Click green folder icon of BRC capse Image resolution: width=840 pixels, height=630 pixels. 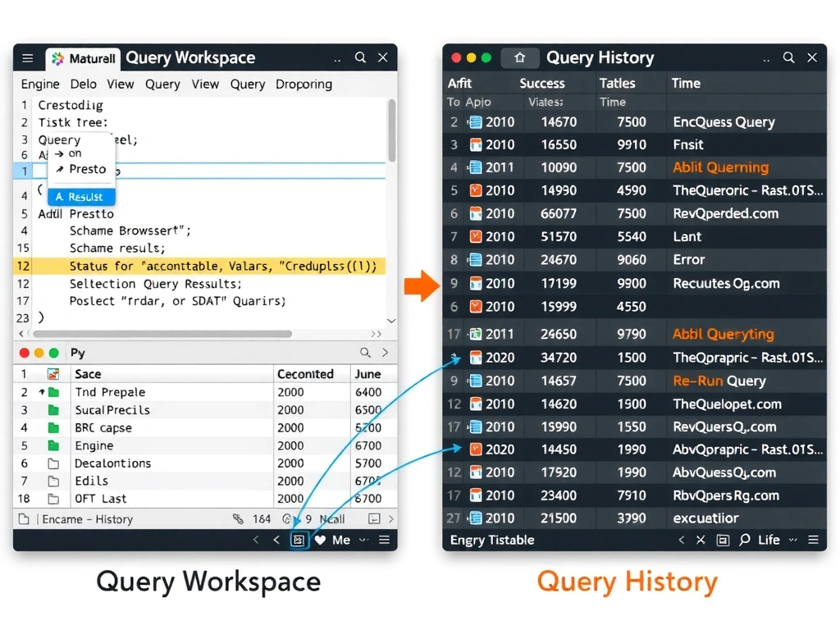[x=53, y=428]
